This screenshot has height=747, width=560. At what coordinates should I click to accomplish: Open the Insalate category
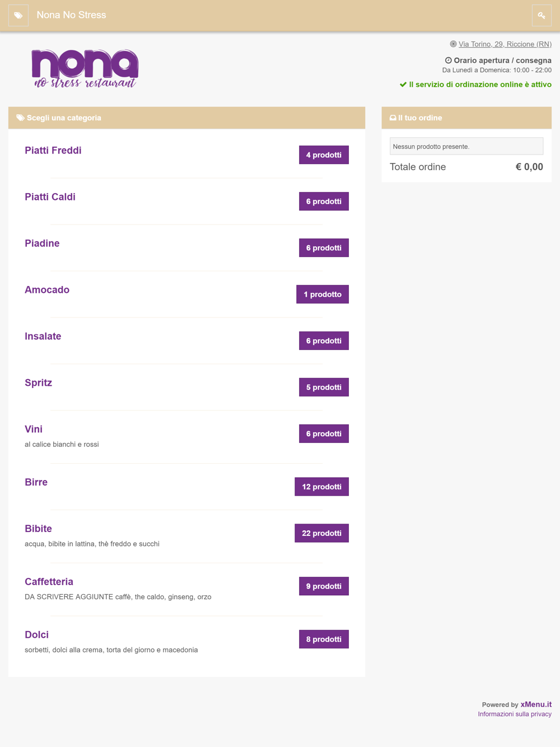point(43,337)
